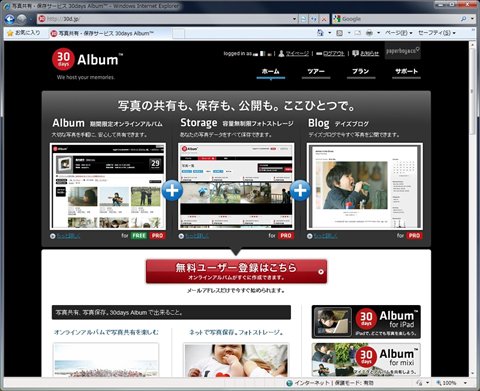Click the blue plus between Album and Storage

pos(172,190)
